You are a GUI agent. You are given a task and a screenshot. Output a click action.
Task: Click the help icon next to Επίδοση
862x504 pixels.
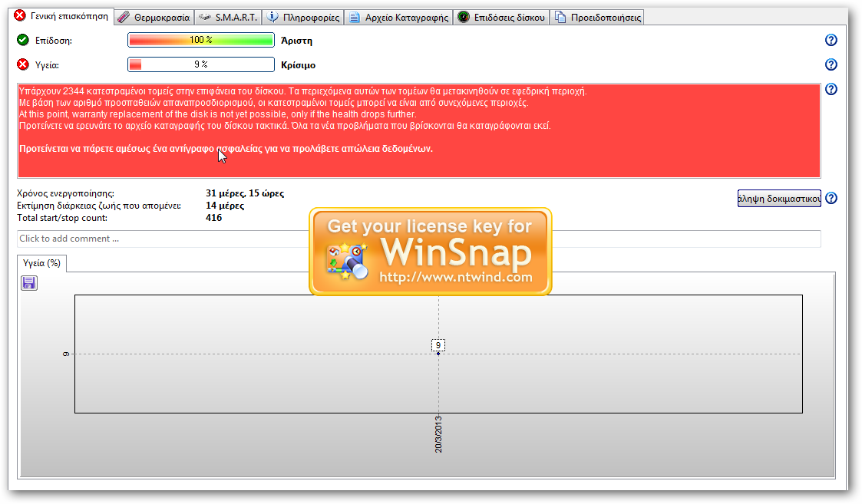831,40
